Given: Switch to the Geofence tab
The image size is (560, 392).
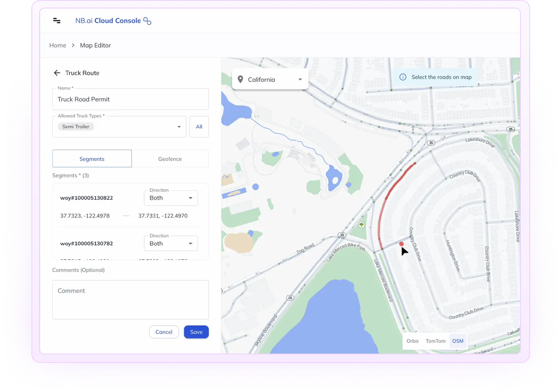Looking at the screenshot, I should point(170,159).
